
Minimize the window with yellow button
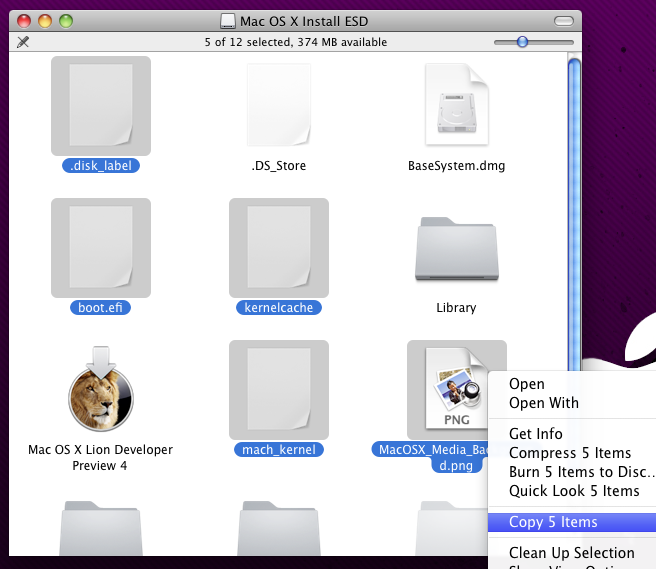45,21
